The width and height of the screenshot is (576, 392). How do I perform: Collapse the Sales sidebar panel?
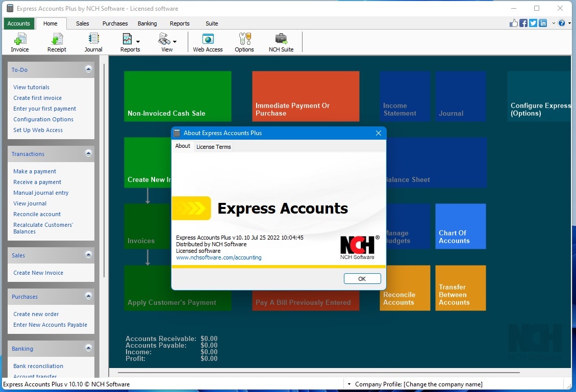pyautogui.click(x=88, y=254)
